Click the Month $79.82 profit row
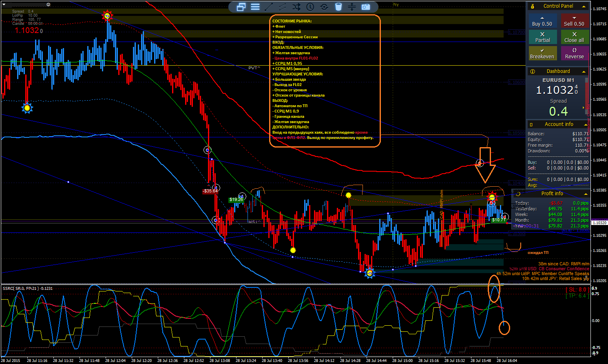Viewport: 608px width, 364px height. tap(551, 220)
